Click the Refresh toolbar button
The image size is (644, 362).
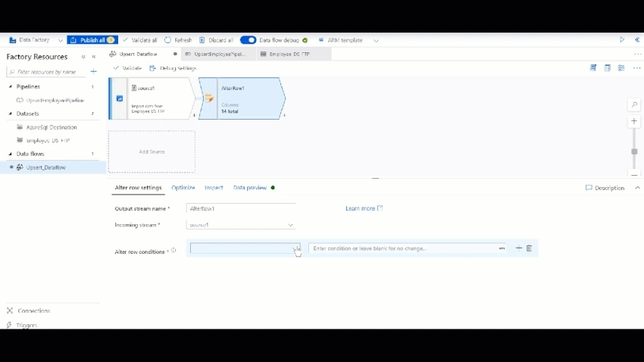pyautogui.click(x=178, y=40)
